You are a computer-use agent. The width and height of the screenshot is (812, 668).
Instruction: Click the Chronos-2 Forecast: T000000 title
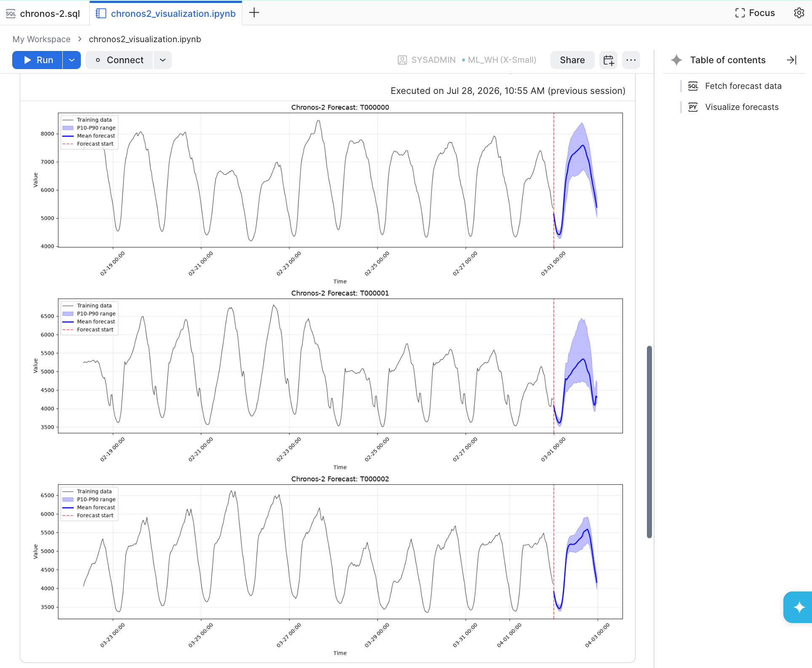pos(340,107)
